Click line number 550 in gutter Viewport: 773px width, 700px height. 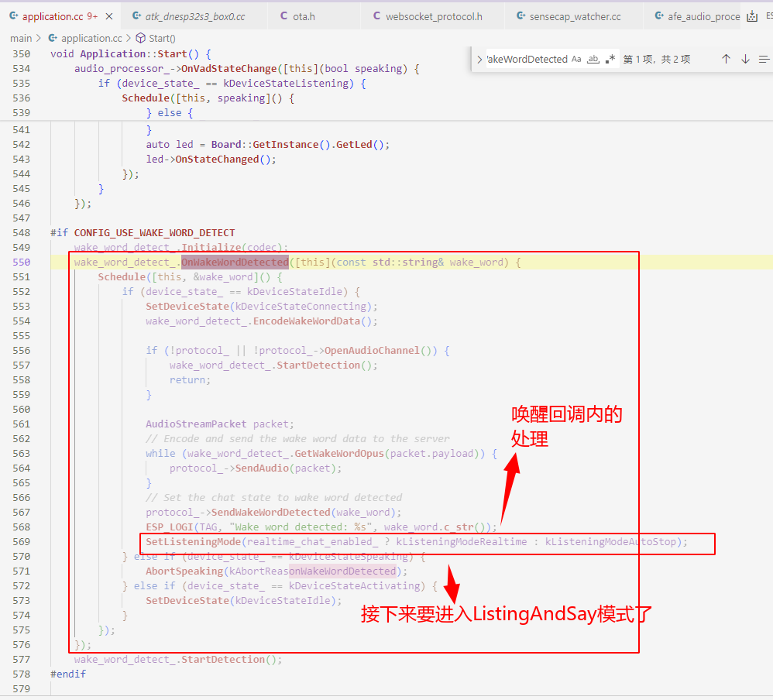click(x=21, y=262)
